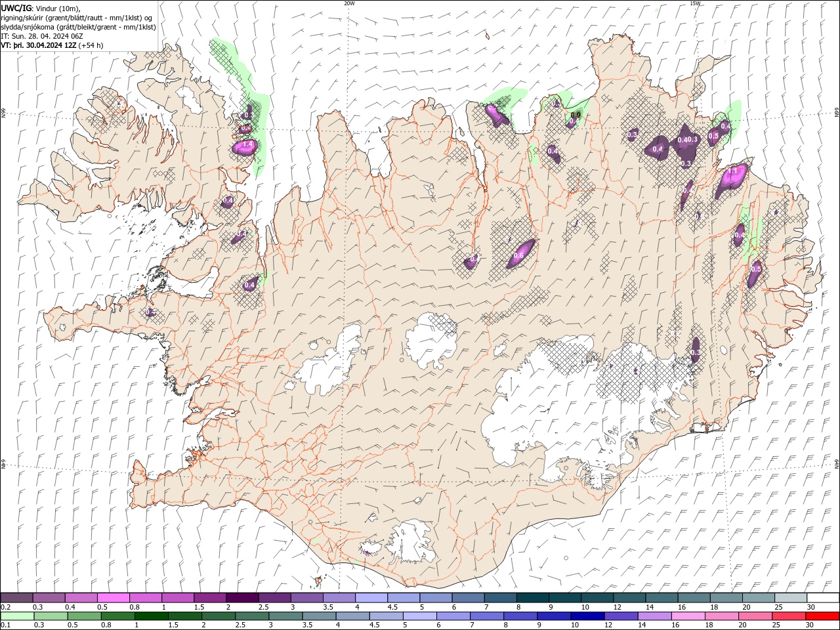Image resolution: width=840 pixels, height=630 pixels.
Task: Click the '0.6' precipitation value on the map
Action: [518, 255]
